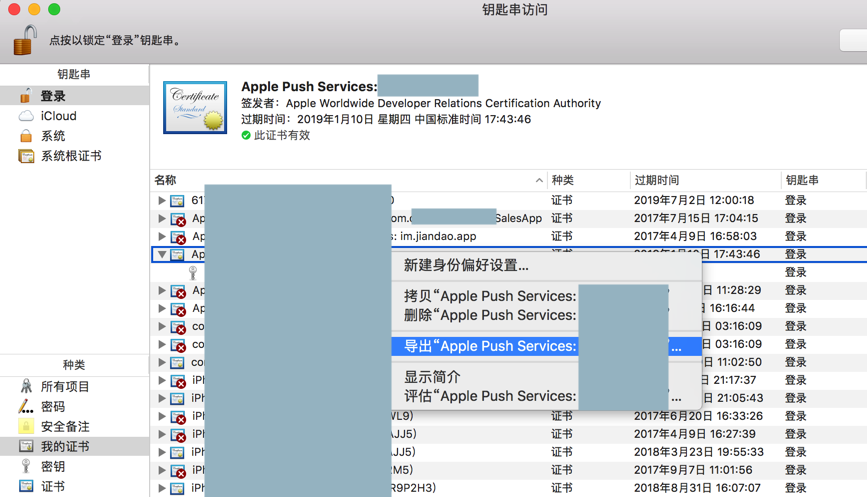Show 所有项目 category
Screen dimensions: 867x497
click(74, 386)
